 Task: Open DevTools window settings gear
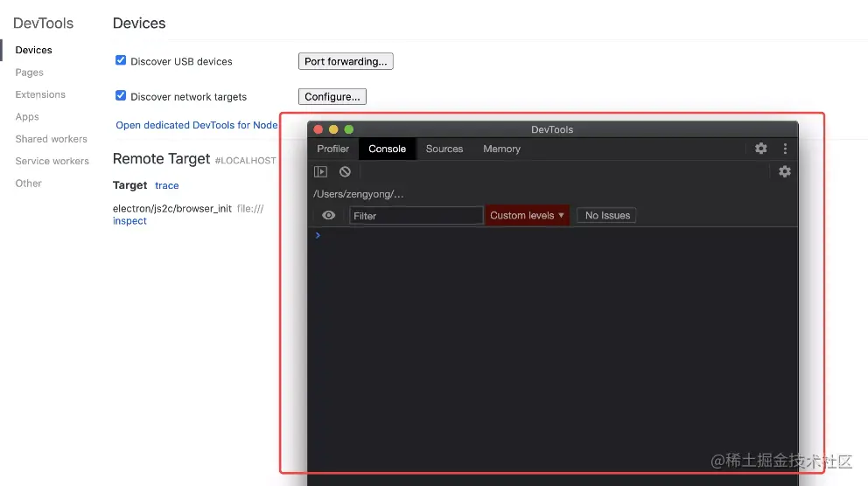[761, 149]
